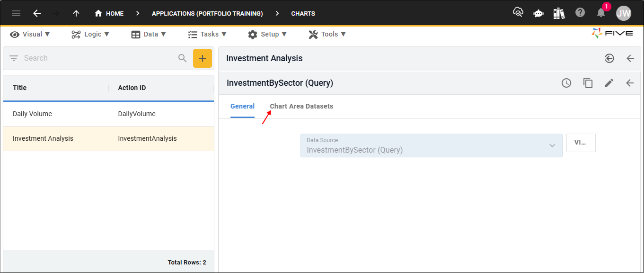Open the JW user avatar

[x=624, y=13]
